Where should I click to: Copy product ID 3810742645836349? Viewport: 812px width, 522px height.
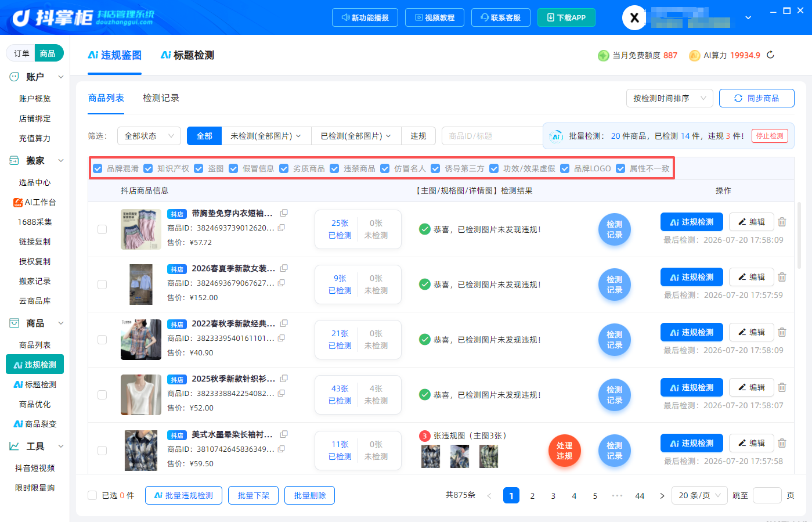pyautogui.click(x=282, y=449)
